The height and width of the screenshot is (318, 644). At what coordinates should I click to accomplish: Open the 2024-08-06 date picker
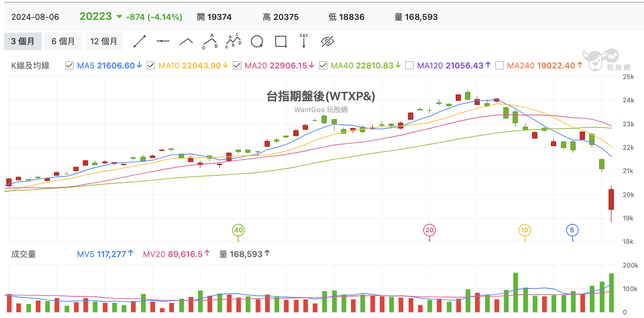tap(34, 17)
